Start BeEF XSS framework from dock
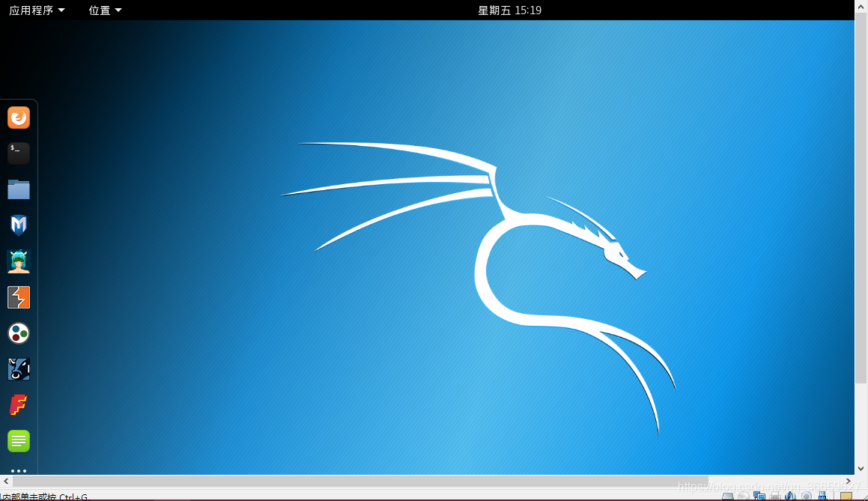 pyautogui.click(x=18, y=369)
